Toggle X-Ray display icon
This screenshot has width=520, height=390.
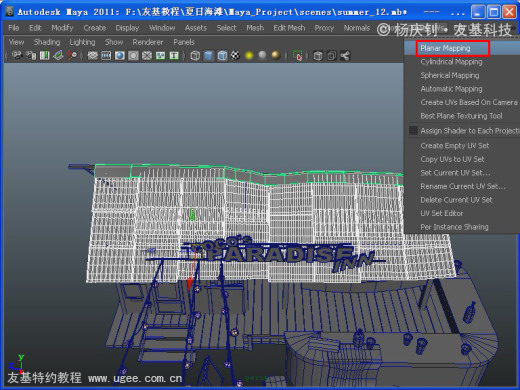pos(318,55)
